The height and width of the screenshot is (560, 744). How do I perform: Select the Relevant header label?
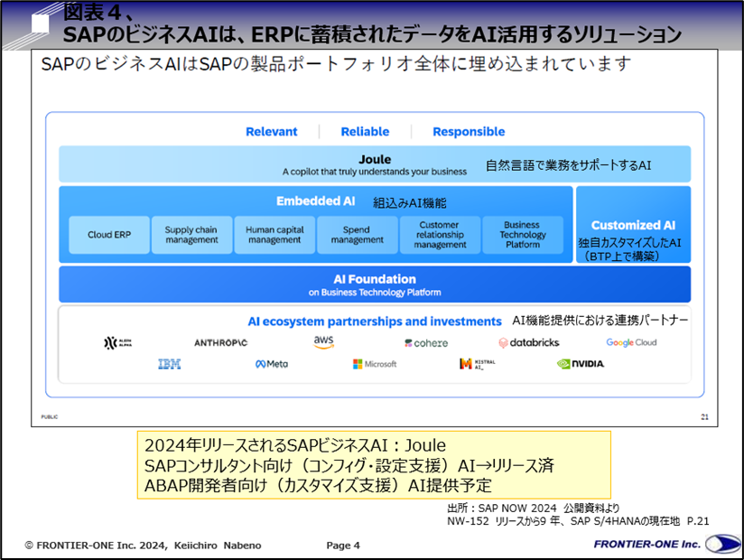coord(272,131)
